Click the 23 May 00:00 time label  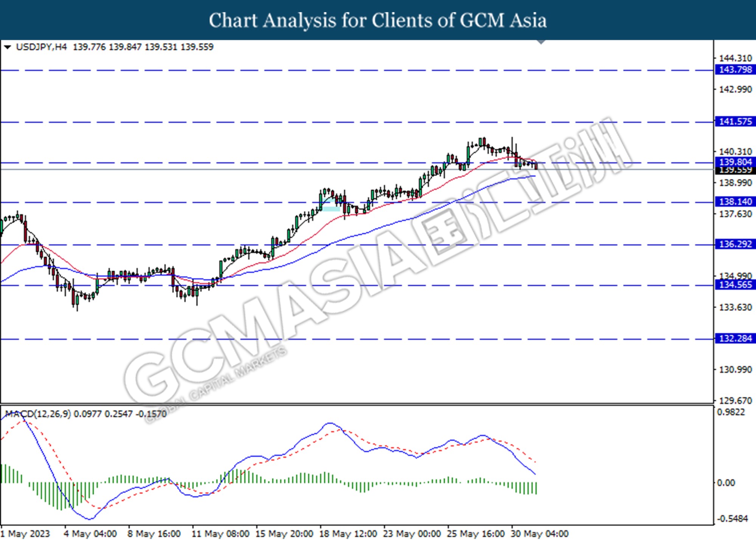412,534
